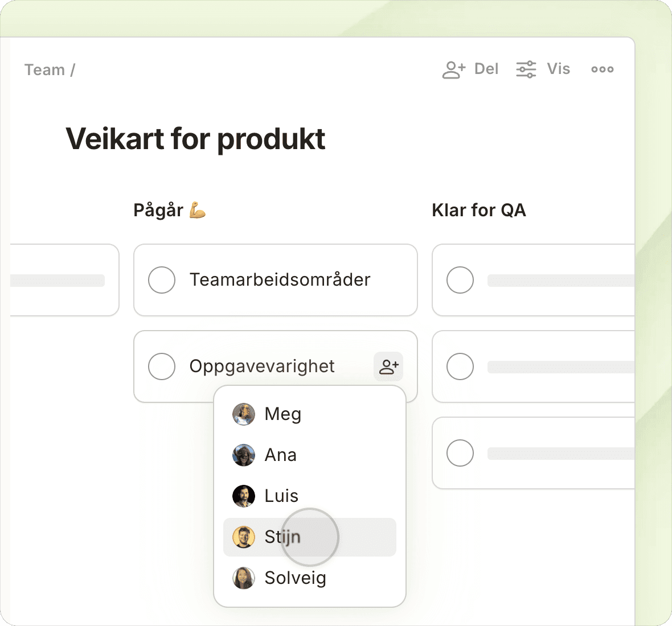Image resolution: width=672 pixels, height=626 pixels.
Task: Open the Teamarbeidsområder task card title
Action: [x=280, y=280]
